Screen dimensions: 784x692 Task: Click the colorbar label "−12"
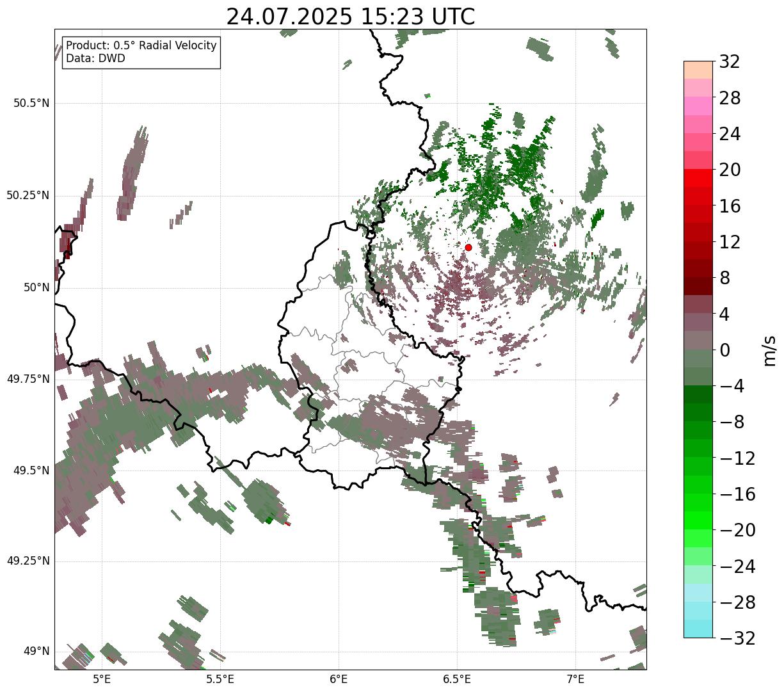737,458
